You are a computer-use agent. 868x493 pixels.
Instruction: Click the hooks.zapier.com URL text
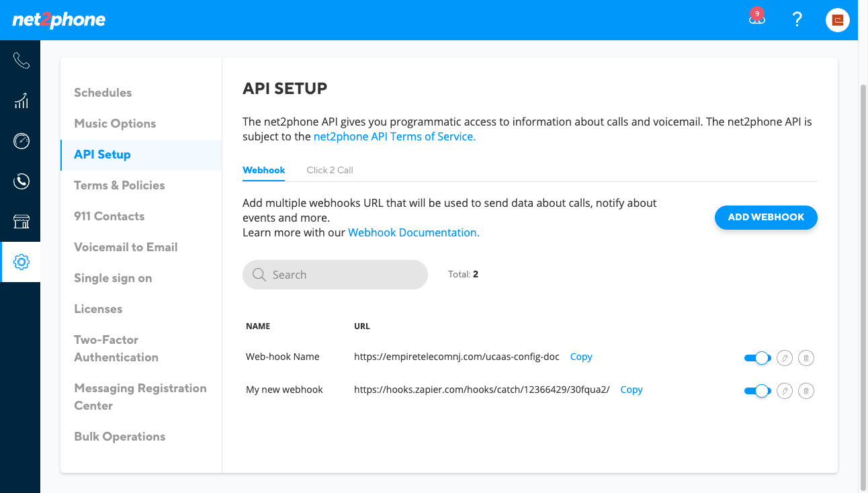(482, 390)
